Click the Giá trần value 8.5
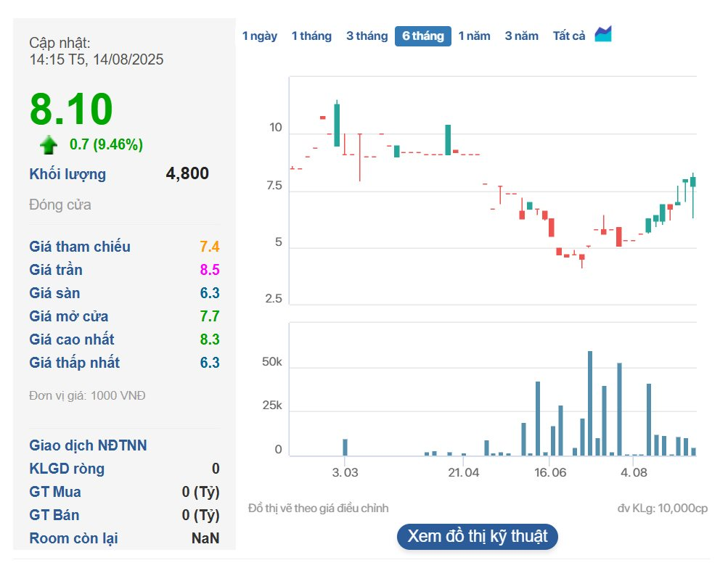Screen dimensions: 728x568 pyautogui.click(x=210, y=270)
